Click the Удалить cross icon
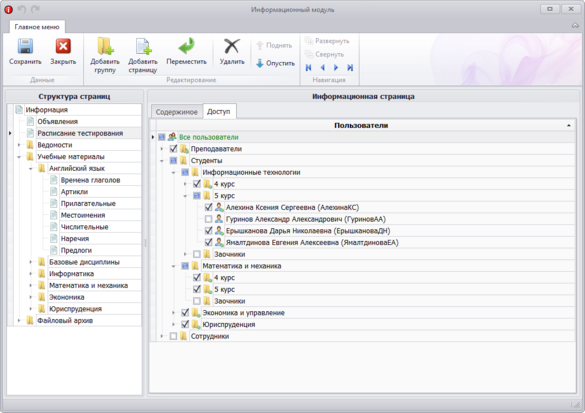 coord(232,47)
